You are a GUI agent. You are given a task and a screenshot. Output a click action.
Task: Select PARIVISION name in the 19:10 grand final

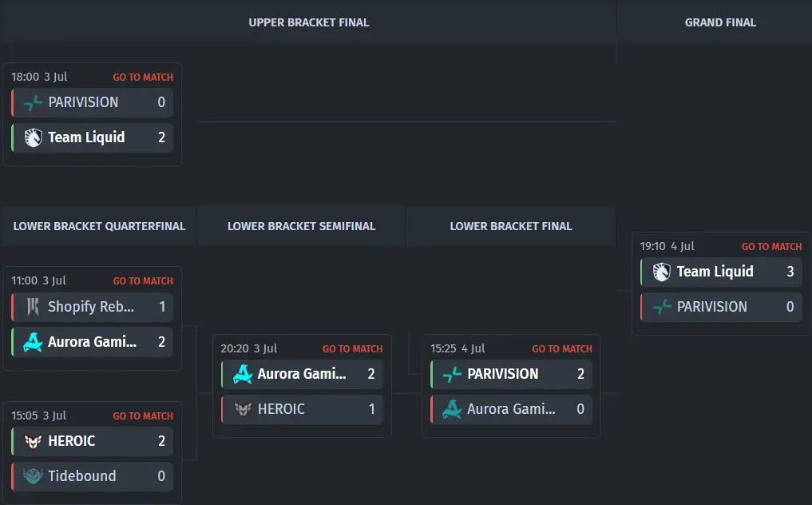(712, 307)
